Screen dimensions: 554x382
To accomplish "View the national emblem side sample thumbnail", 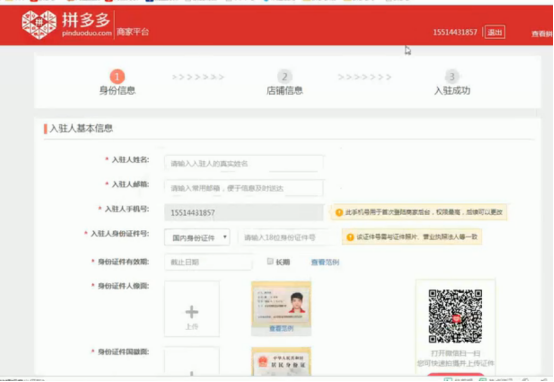I will pos(281,362).
